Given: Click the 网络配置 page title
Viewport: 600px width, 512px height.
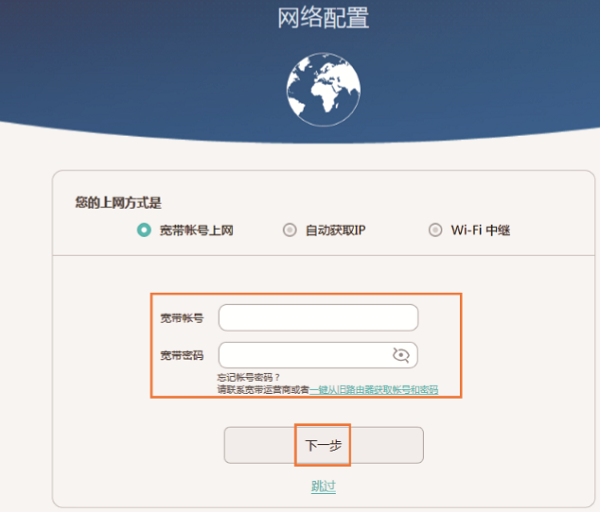Looking at the screenshot, I should pos(322,18).
